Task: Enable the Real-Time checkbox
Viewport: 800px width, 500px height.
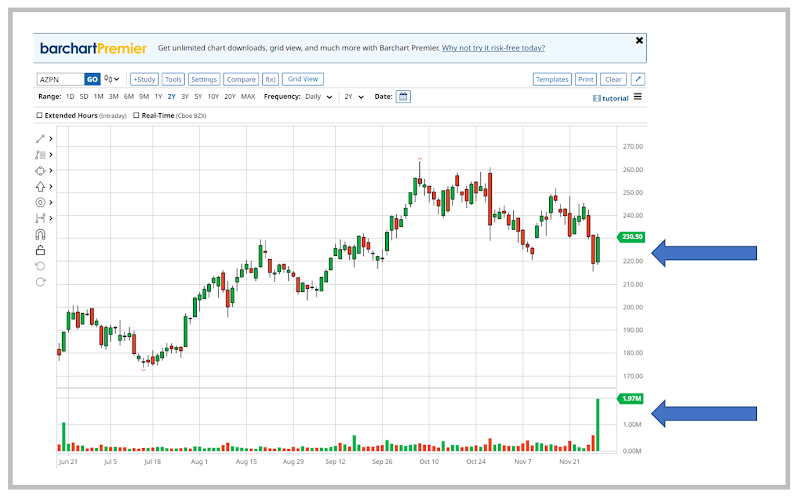Action: [x=137, y=116]
